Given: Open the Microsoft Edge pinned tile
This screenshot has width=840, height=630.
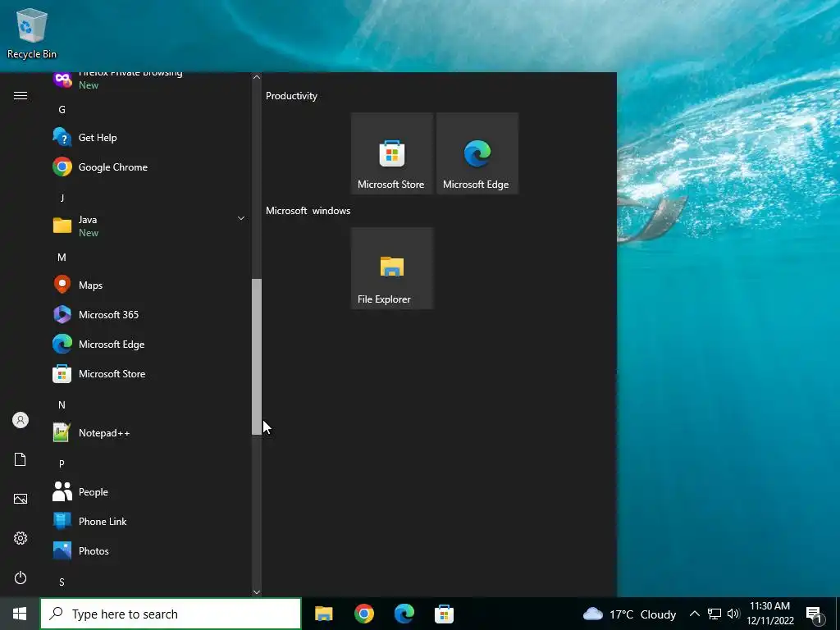Looking at the screenshot, I should [477, 153].
